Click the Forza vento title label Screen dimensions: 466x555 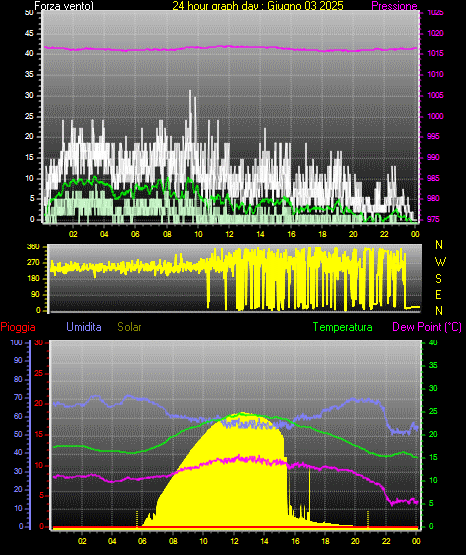tap(64, 6)
